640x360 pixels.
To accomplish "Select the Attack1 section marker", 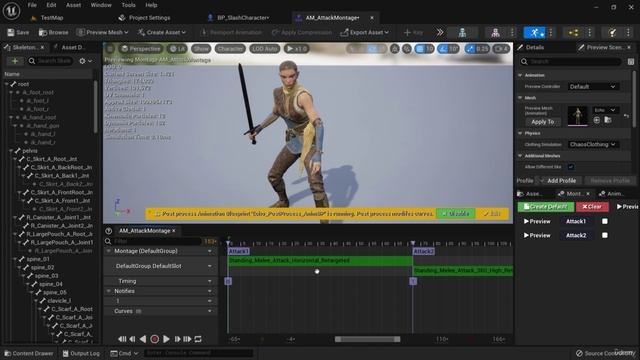I will click(239, 251).
